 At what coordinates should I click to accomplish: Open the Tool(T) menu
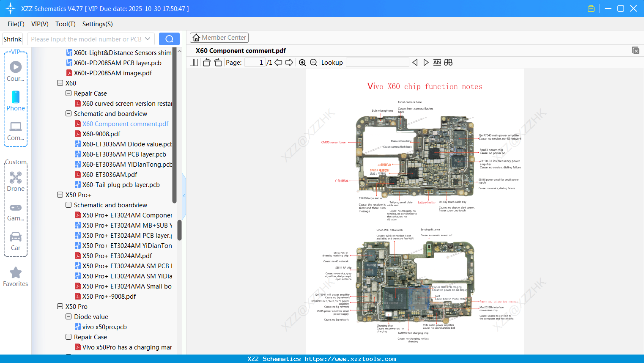[65, 24]
